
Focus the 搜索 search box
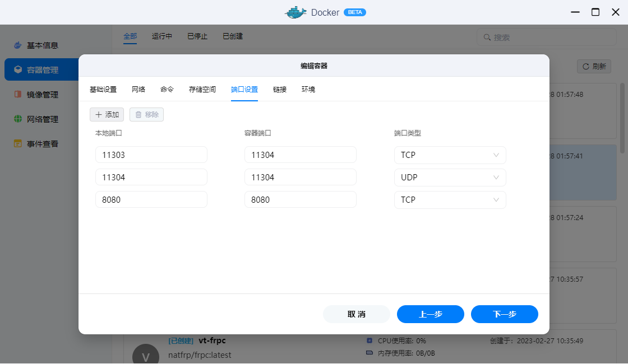546,37
